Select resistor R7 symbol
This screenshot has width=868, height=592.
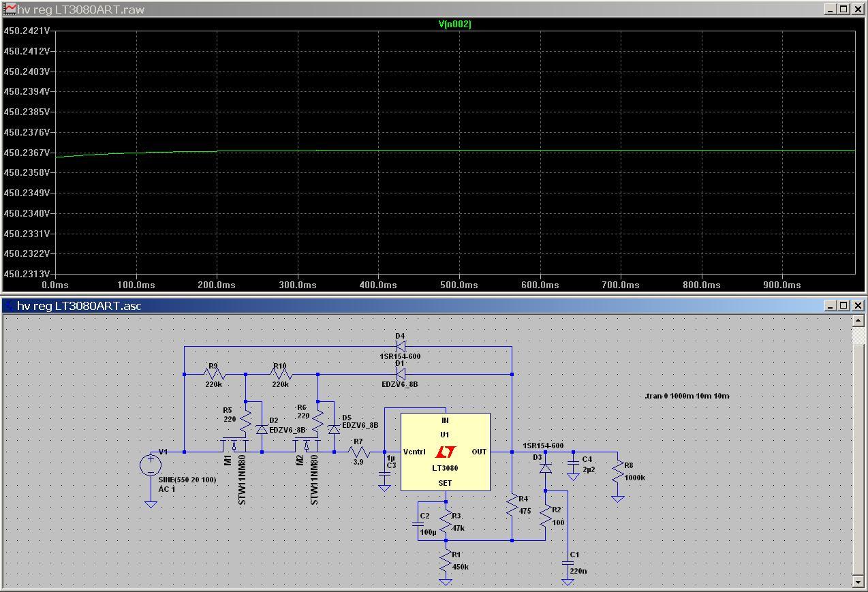point(359,451)
